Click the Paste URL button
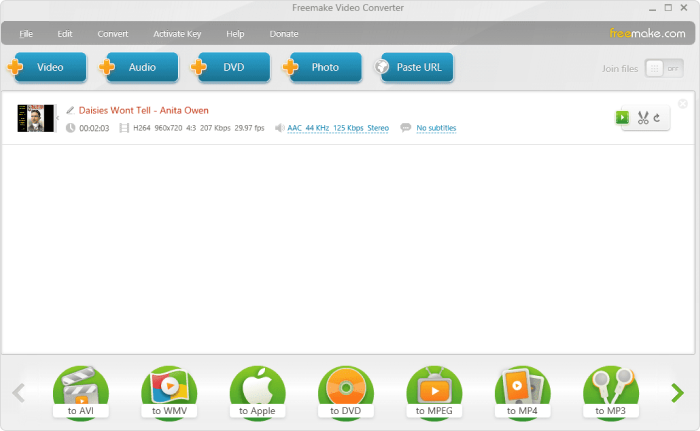 point(414,67)
